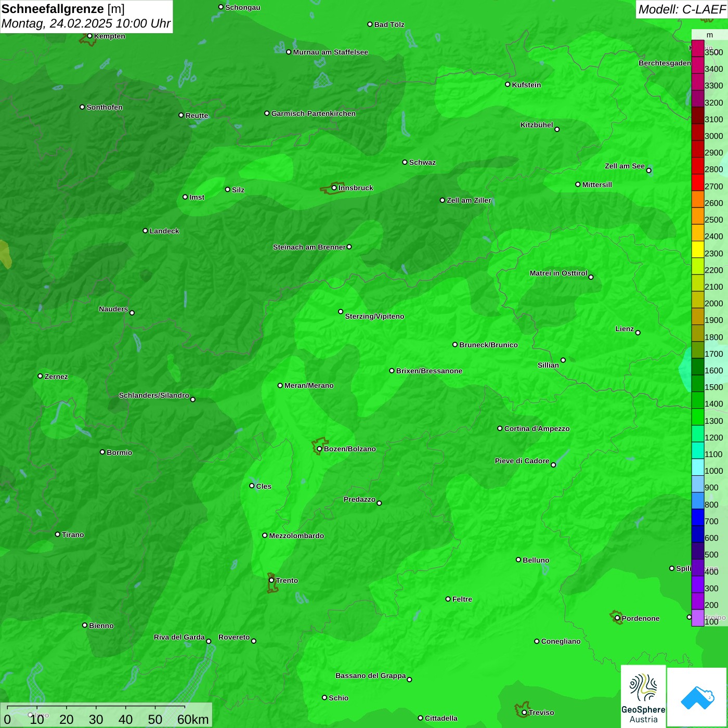The height and width of the screenshot is (728, 728).
Task: Click the Modell: C-LAEF label
Action: [682, 9]
